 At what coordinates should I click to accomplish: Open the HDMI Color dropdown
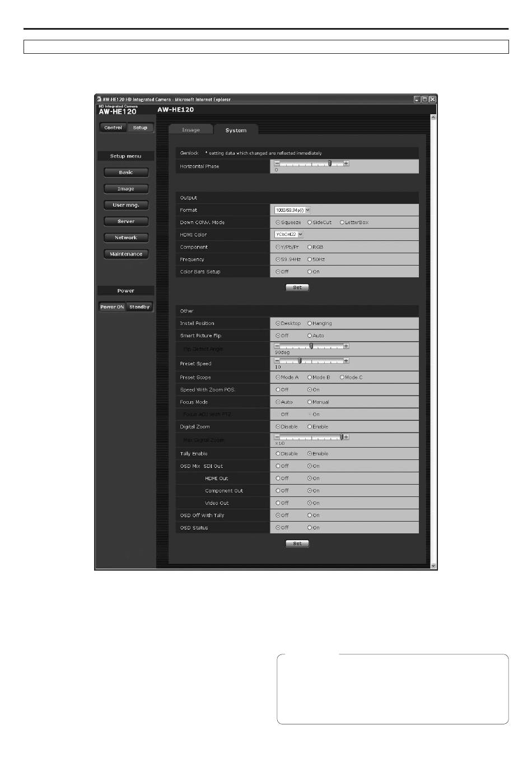point(288,235)
